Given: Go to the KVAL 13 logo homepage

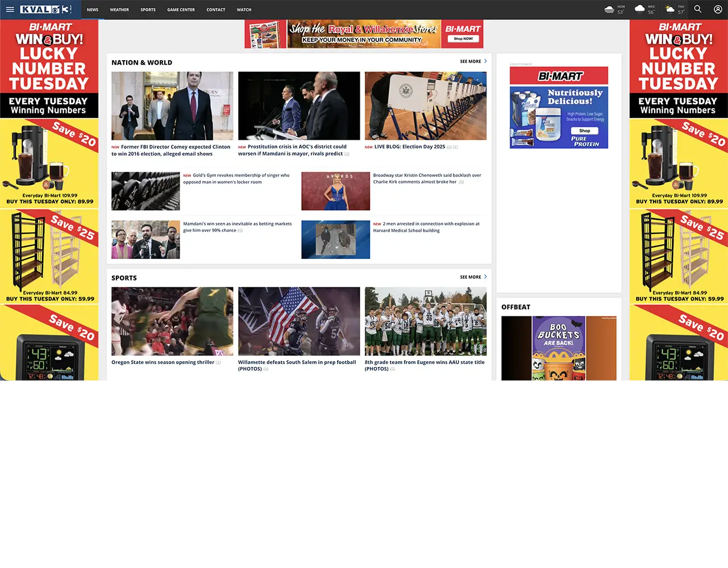Looking at the screenshot, I should pyautogui.click(x=45, y=10).
